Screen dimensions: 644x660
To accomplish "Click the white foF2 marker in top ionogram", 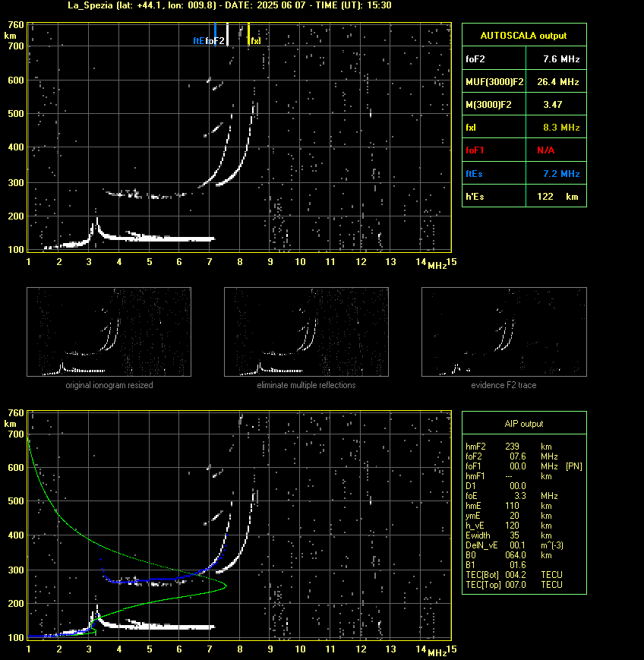I will point(227,34).
